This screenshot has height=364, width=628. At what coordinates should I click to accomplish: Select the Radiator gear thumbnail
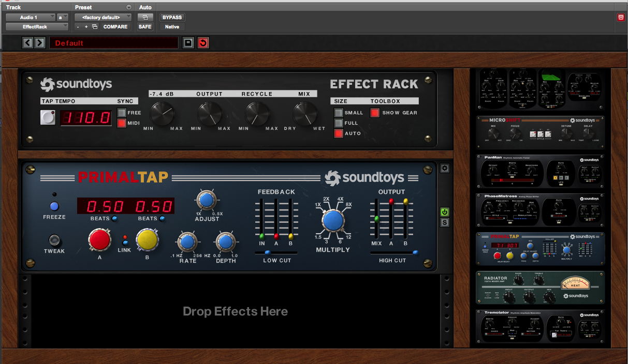tap(540, 287)
